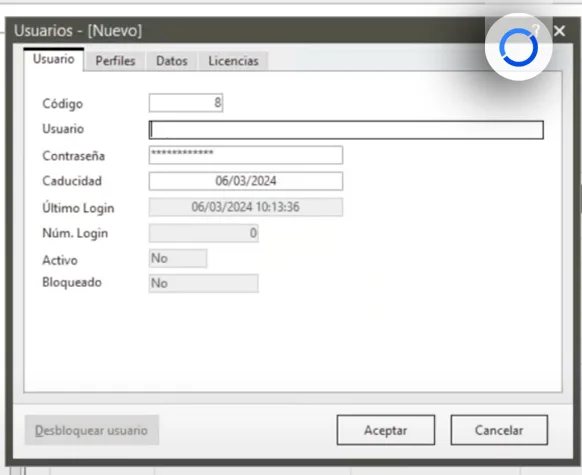Open the Datos tab
The height and width of the screenshot is (475, 582).
(x=172, y=61)
